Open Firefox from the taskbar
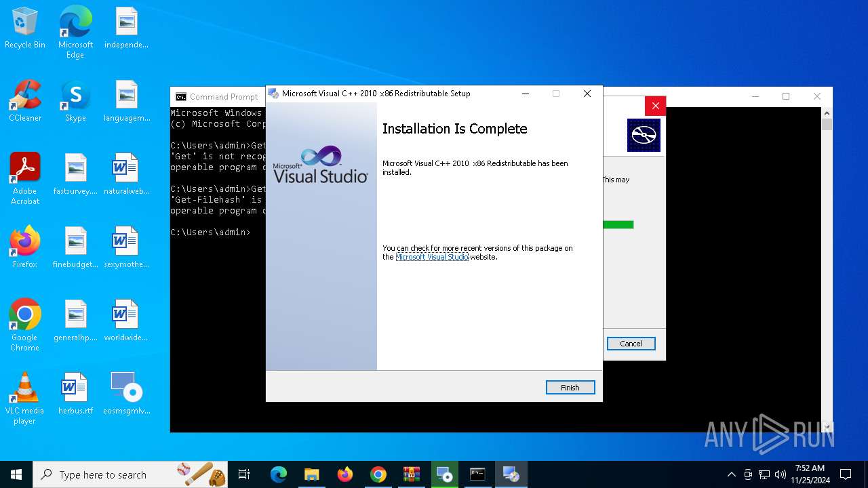This screenshot has width=868, height=488. click(345, 474)
